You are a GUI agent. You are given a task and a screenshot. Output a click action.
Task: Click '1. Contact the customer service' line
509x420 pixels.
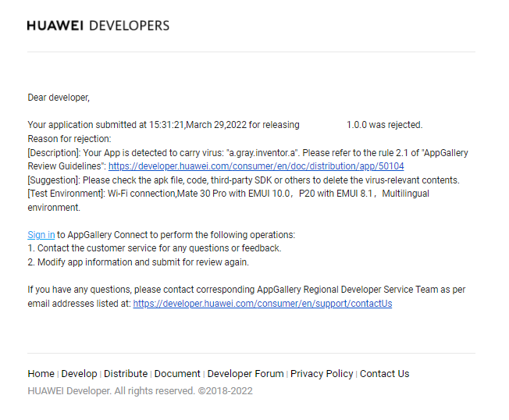[155, 248]
